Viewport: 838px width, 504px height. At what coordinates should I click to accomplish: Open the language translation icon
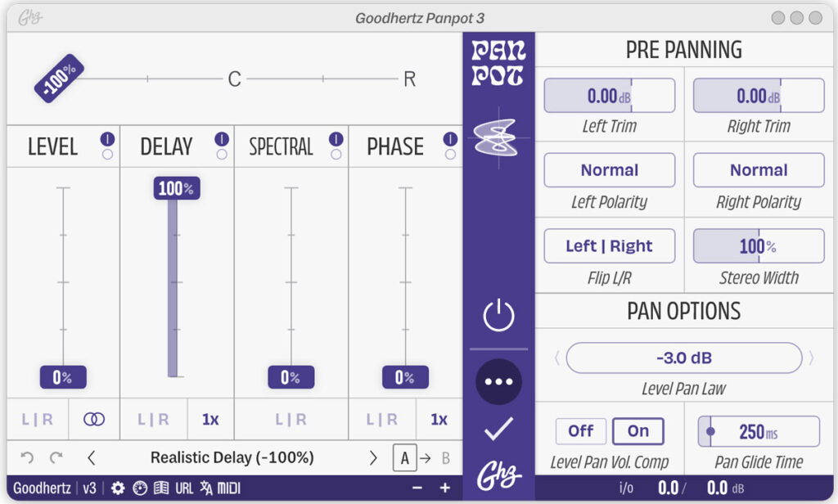pos(208,488)
